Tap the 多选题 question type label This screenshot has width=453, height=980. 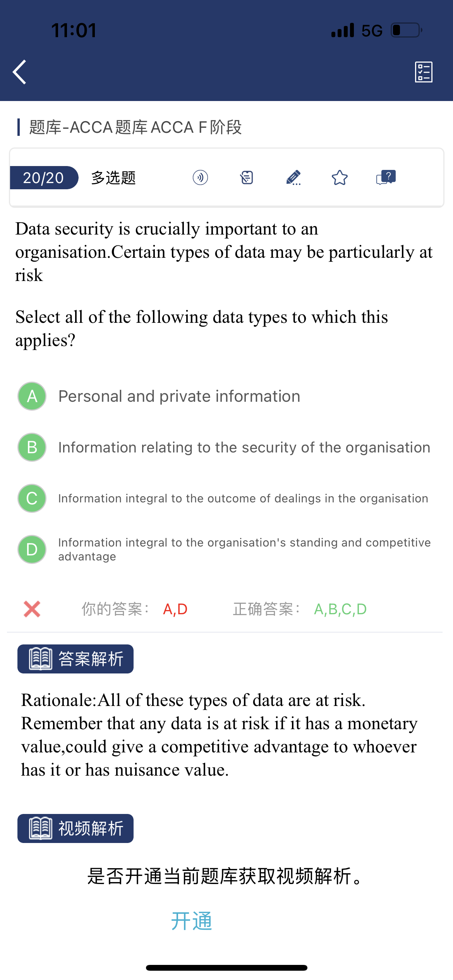[x=113, y=178]
